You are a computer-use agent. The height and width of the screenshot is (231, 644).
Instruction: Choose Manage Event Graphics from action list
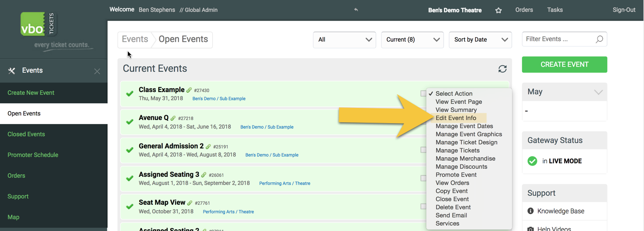pyautogui.click(x=469, y=134)
